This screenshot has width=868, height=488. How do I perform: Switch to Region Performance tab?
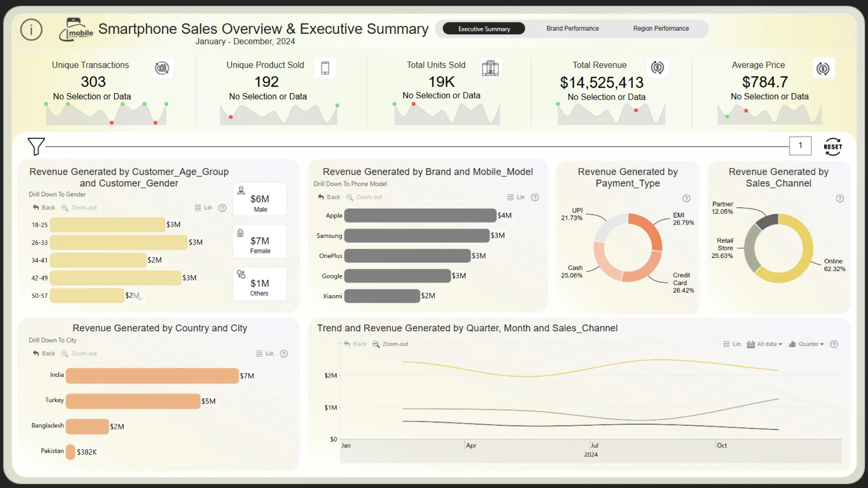(x=660, y=28)
